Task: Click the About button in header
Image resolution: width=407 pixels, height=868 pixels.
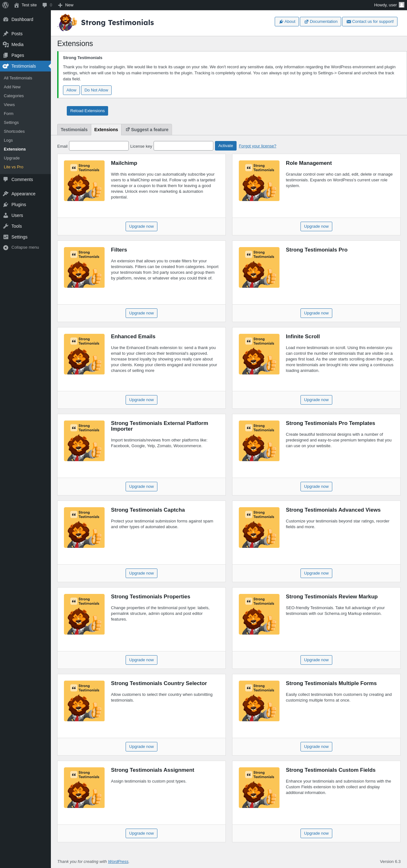Action: (287, 22)
